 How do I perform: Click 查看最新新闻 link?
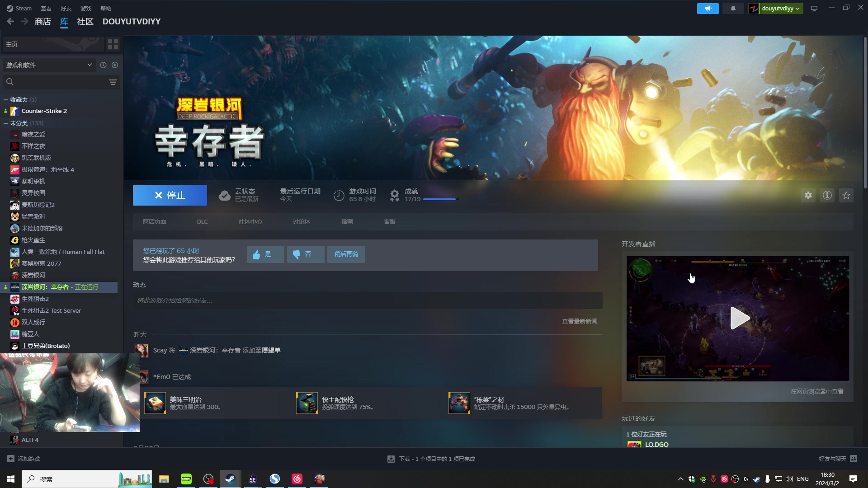click(x=579, y=321)
